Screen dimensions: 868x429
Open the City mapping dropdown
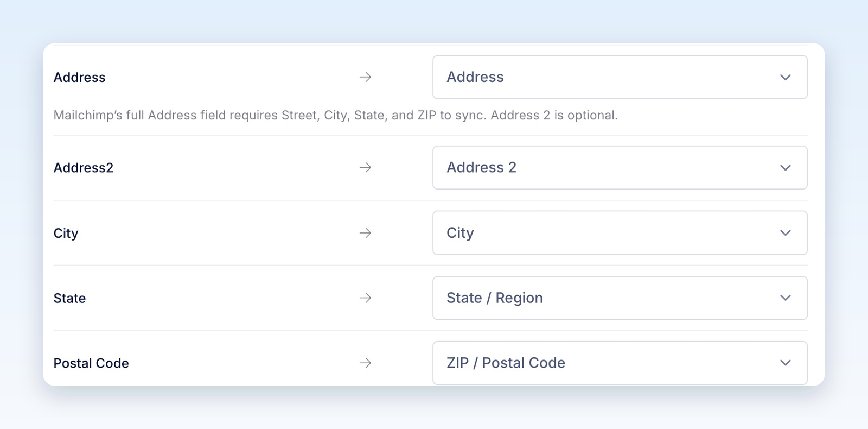click(620, 232)
